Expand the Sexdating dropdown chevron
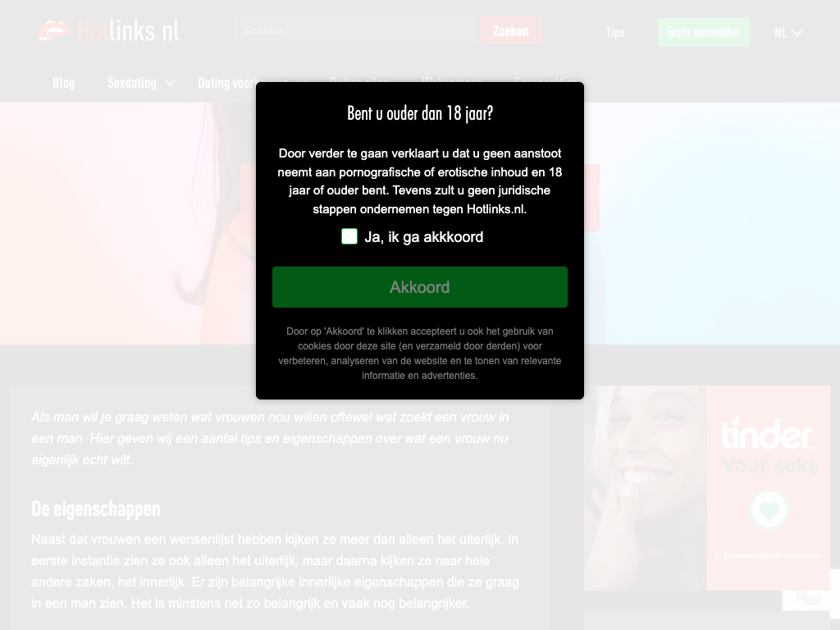840x630 pixels. (169, 83)
